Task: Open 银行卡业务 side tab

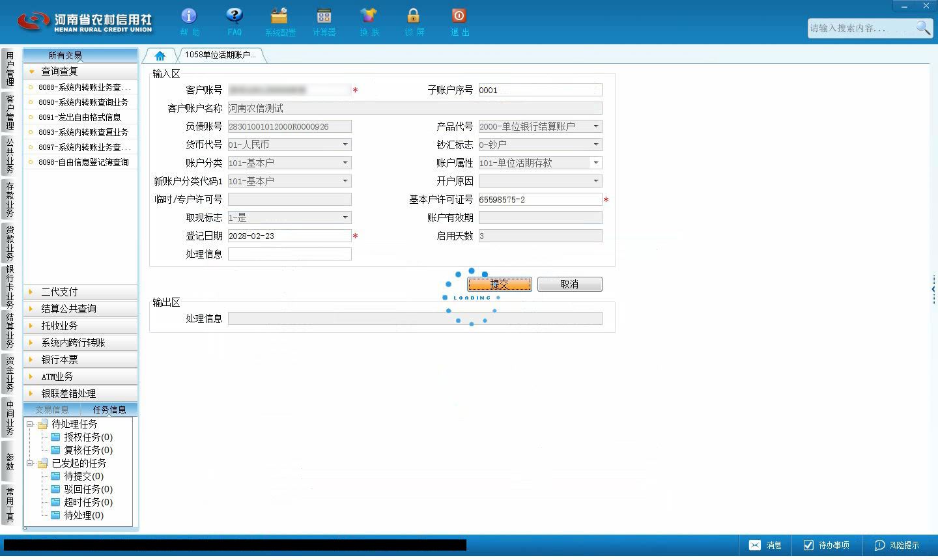Action: [x=10, y=287]
